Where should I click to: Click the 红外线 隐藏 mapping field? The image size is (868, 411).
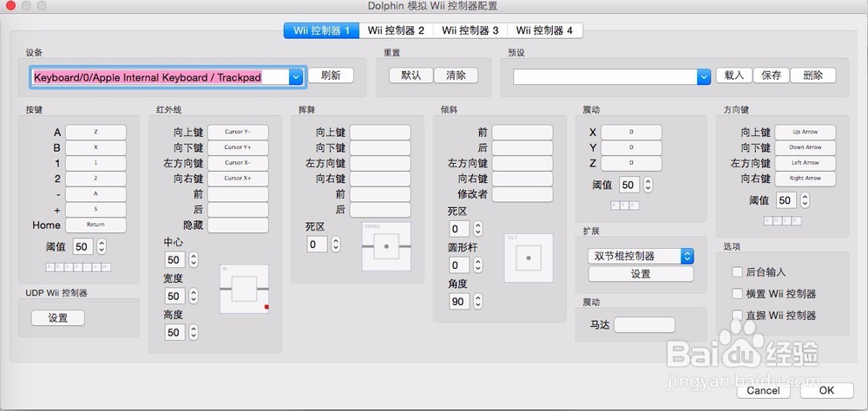pos(238,225)
